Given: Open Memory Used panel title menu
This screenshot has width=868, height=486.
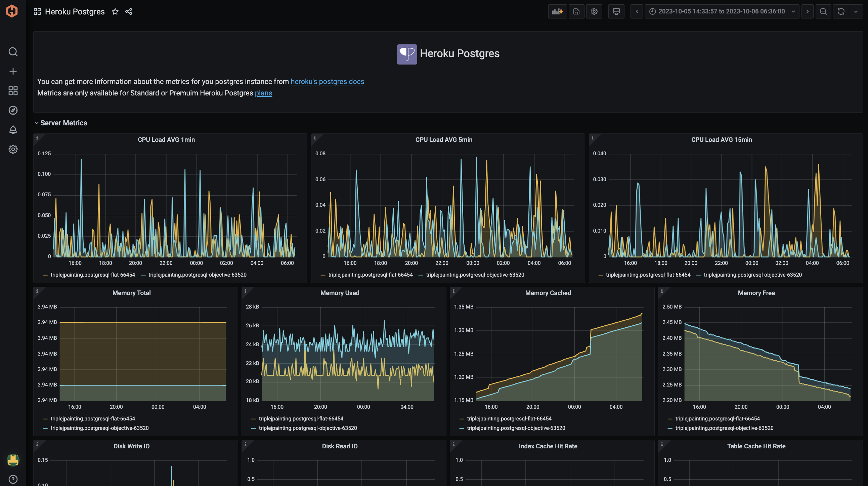Looking at the screenshot, I should pos(340,293).
